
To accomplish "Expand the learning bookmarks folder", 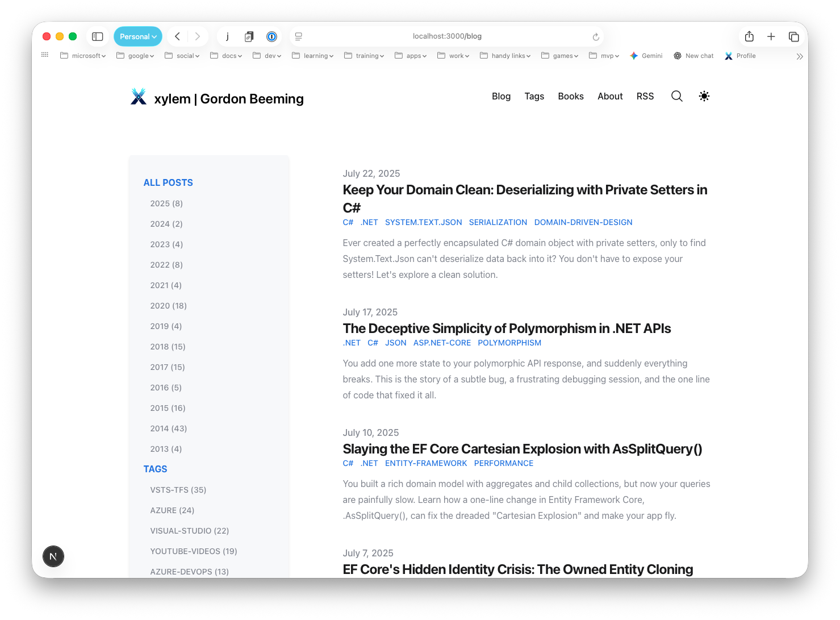I will pyautogui.click(x=313, y=56).
